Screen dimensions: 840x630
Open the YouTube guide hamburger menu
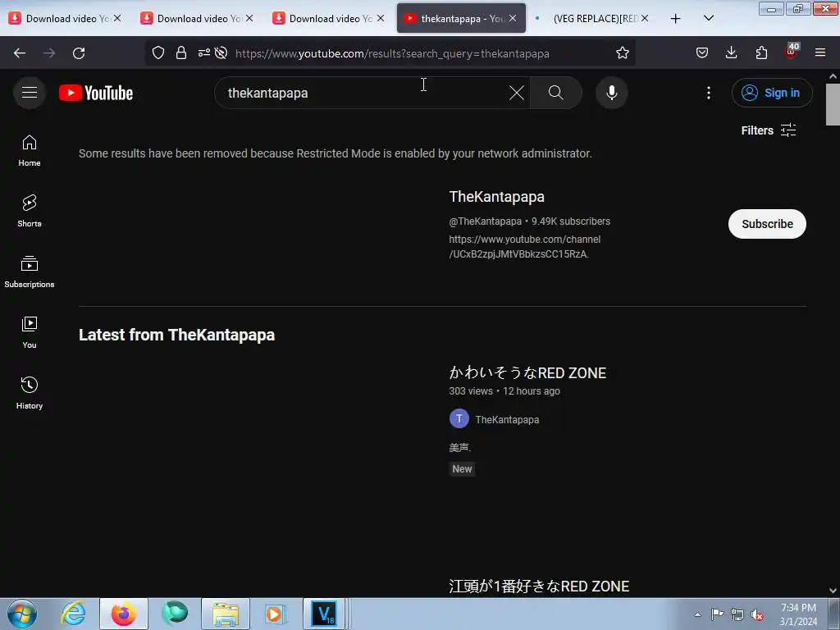(x=30, y=93)
